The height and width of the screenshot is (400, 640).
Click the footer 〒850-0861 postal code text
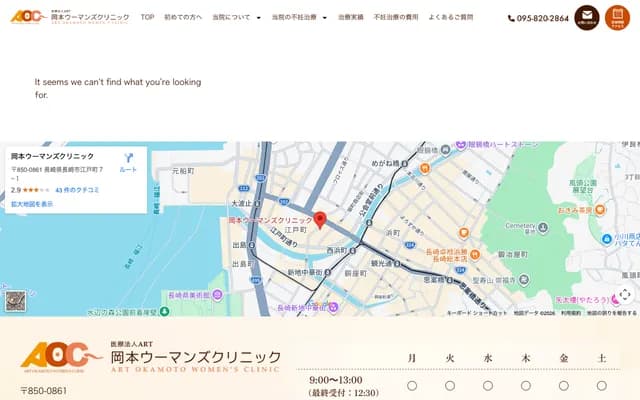point(44,391)
